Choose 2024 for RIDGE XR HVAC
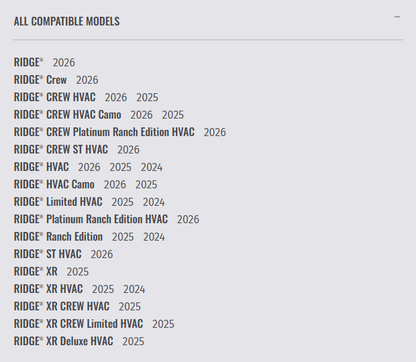 point(134,289)
